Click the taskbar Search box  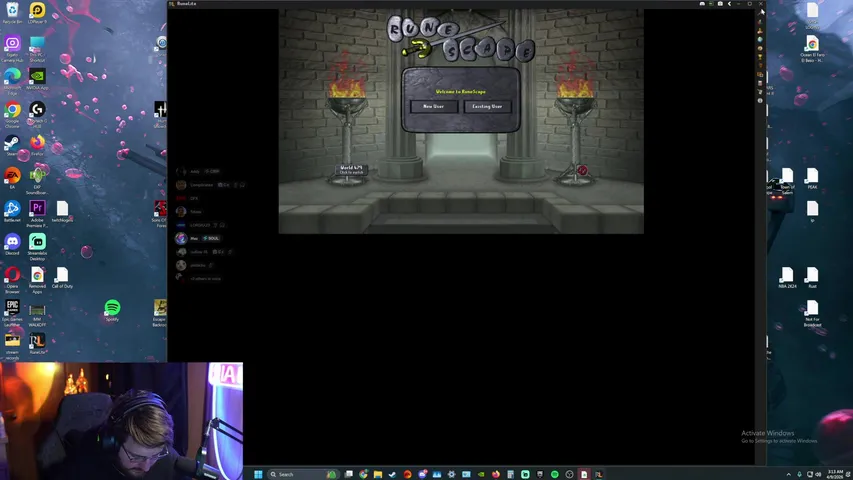tap(304, 474)
